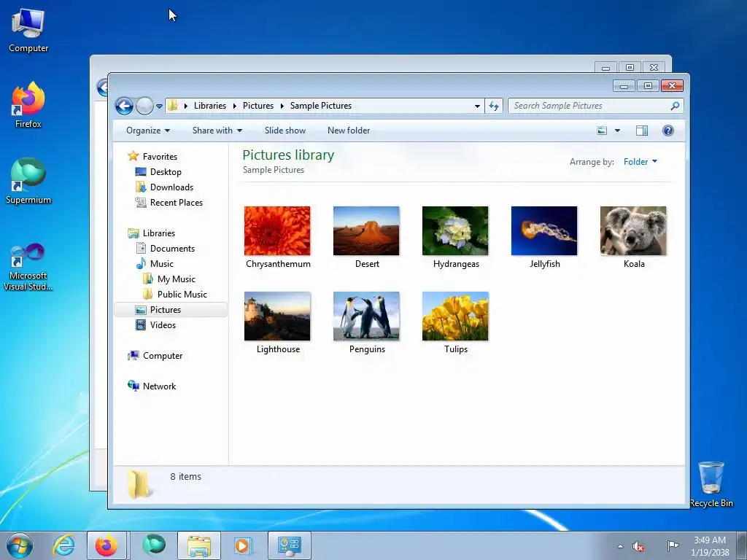Select the Supermium desktop shortcut
The height and width of the screenshot is (560, 747).
tap(28, 181)
